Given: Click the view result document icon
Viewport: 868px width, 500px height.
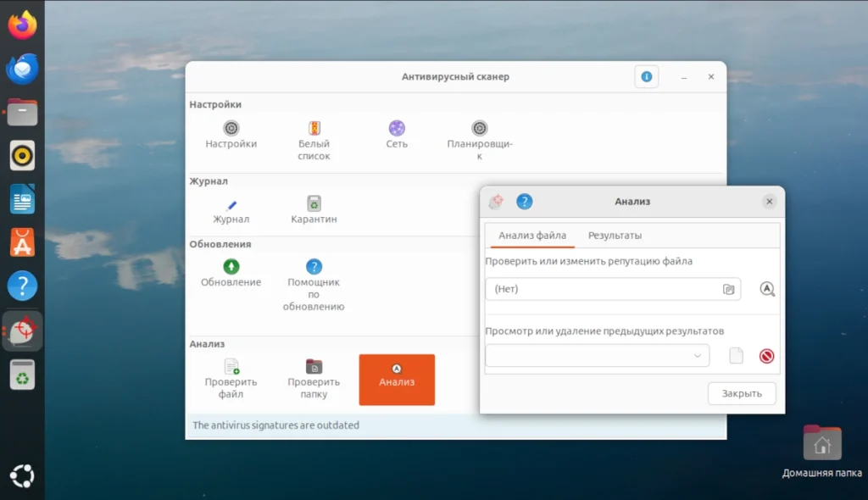Looking at the screenshot, I should tap(737, 356).
